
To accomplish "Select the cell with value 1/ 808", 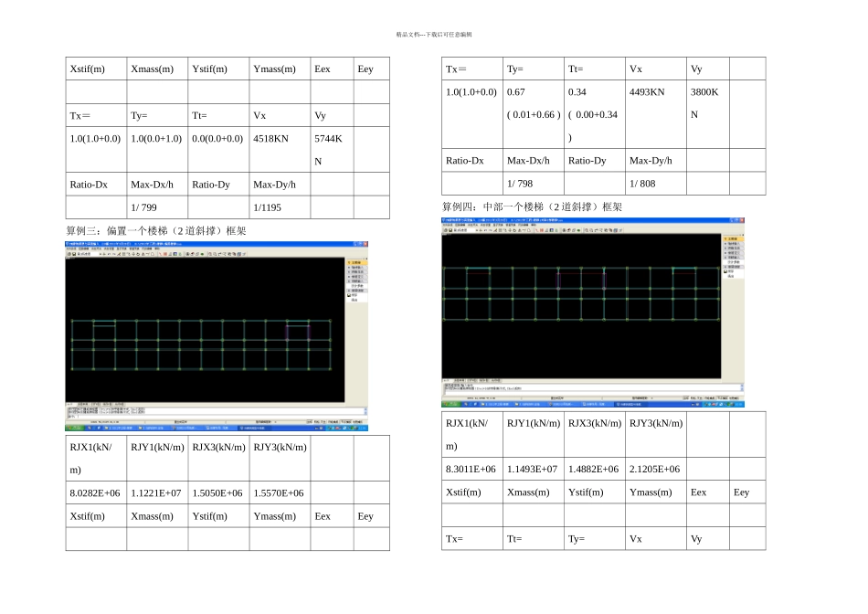I will coord(656,184).
